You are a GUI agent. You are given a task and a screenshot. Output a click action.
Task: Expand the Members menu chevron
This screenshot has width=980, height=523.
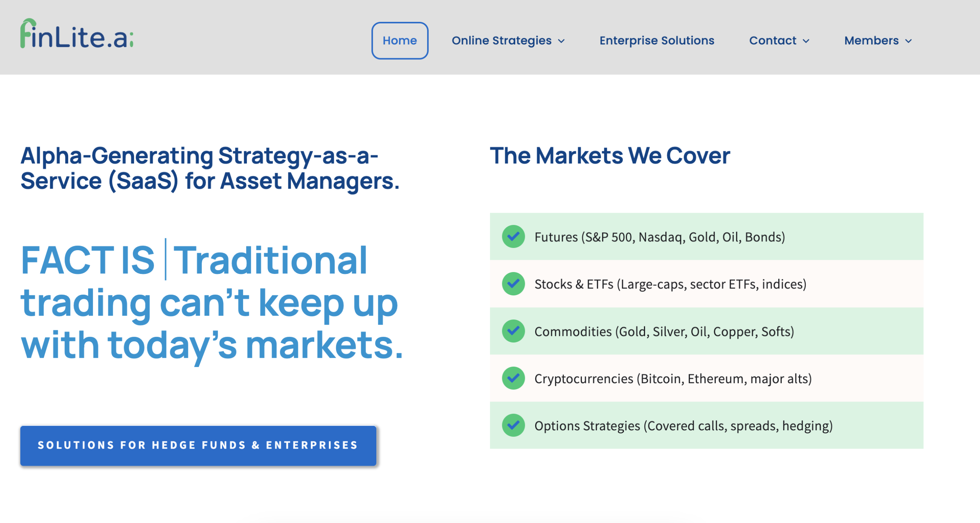tap(908, 41)
